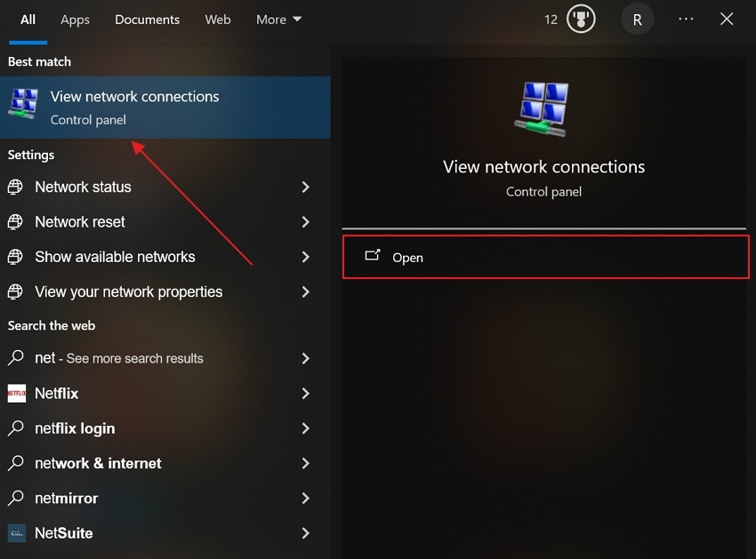Click the search icon beside netflix login

15,428
